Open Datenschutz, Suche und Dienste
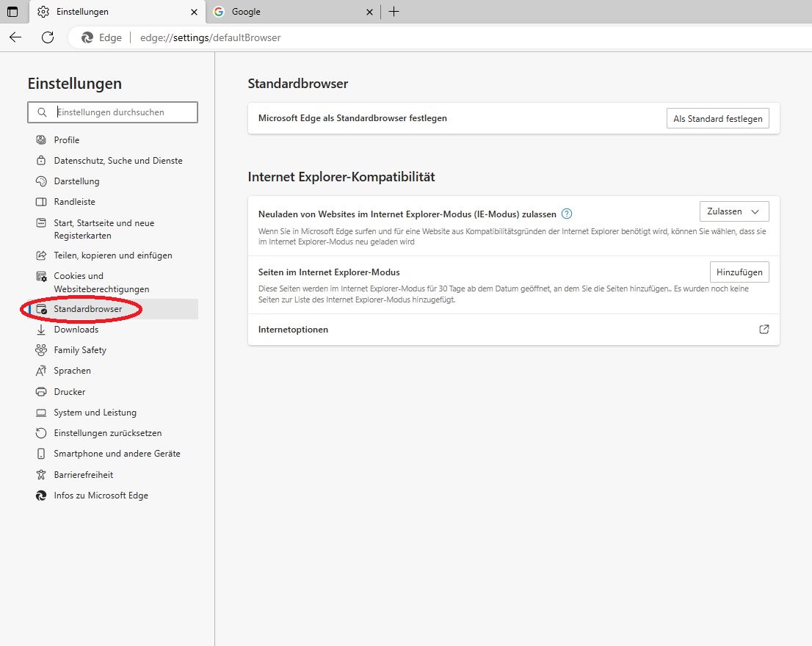The width and height of the screenshot is (812, 646). point(118,161)
